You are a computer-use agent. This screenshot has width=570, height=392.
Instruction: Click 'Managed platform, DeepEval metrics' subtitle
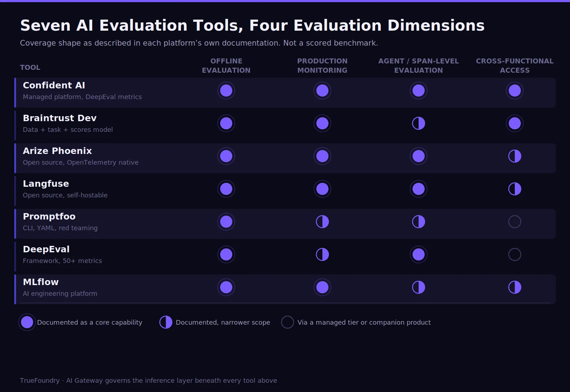point(82,97)
